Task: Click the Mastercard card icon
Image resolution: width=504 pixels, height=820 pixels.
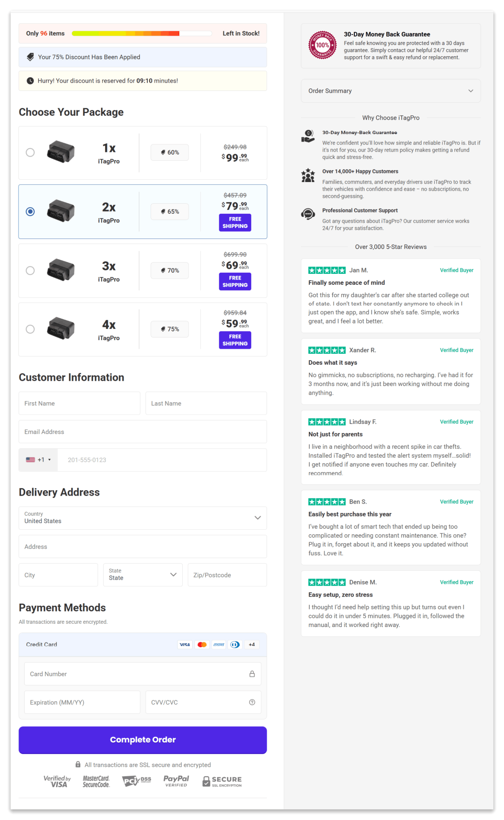Action: pos(202,645)
